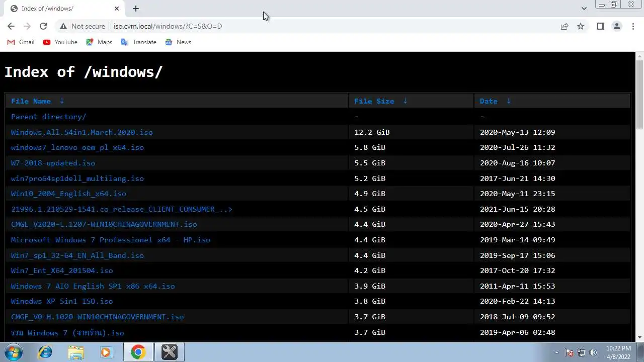Open the Chrome three-dot menu
Screen dimensions: 644x362
[x=633, y=26]
